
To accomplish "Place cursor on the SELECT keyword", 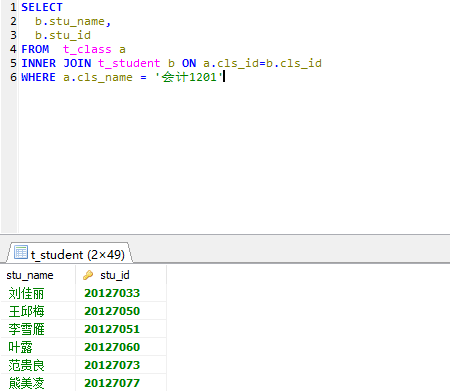I will (42, 7).
